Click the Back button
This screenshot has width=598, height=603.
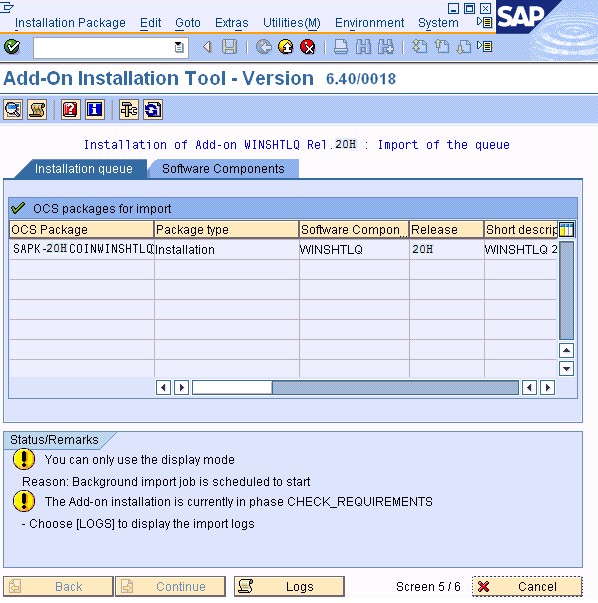58,586
